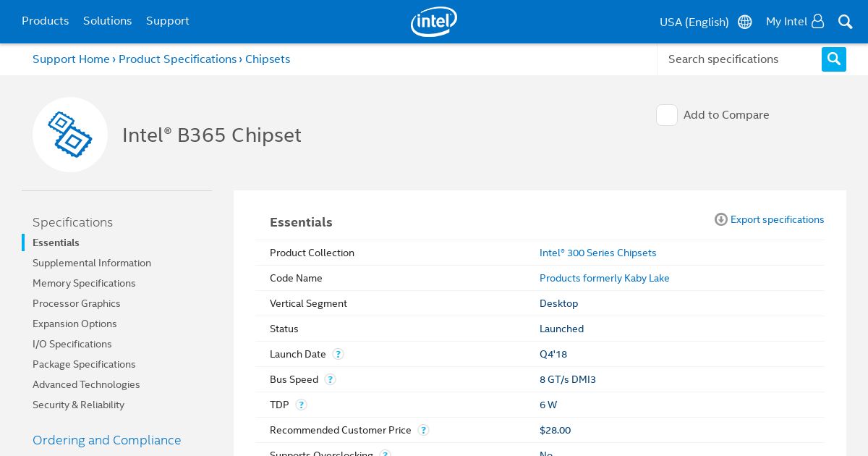Jump to Security & Reliability section

point(78,405)
